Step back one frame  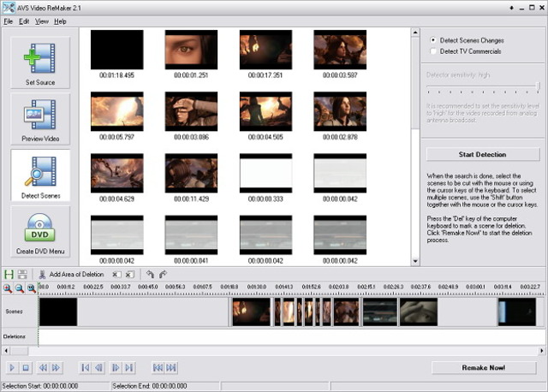click(x=99, y=367)
